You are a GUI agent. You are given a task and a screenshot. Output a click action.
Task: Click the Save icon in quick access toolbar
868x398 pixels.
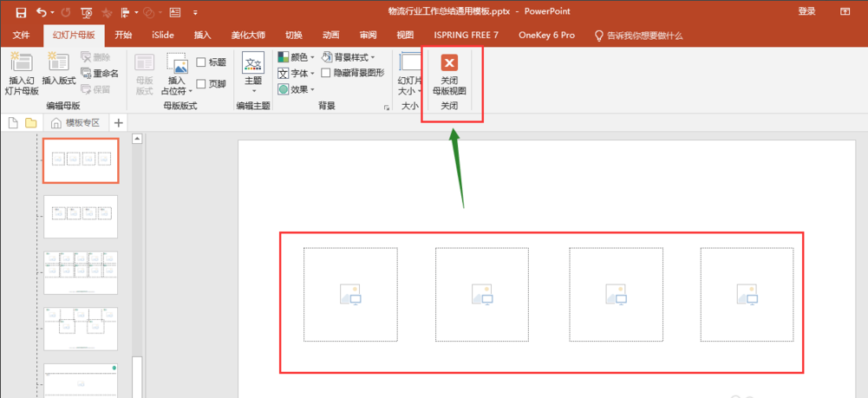pos(21,11)
